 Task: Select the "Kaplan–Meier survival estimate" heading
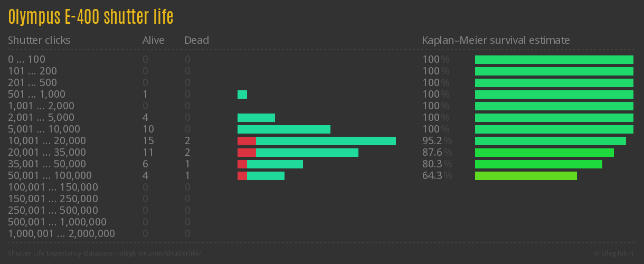tap(496, 40)
